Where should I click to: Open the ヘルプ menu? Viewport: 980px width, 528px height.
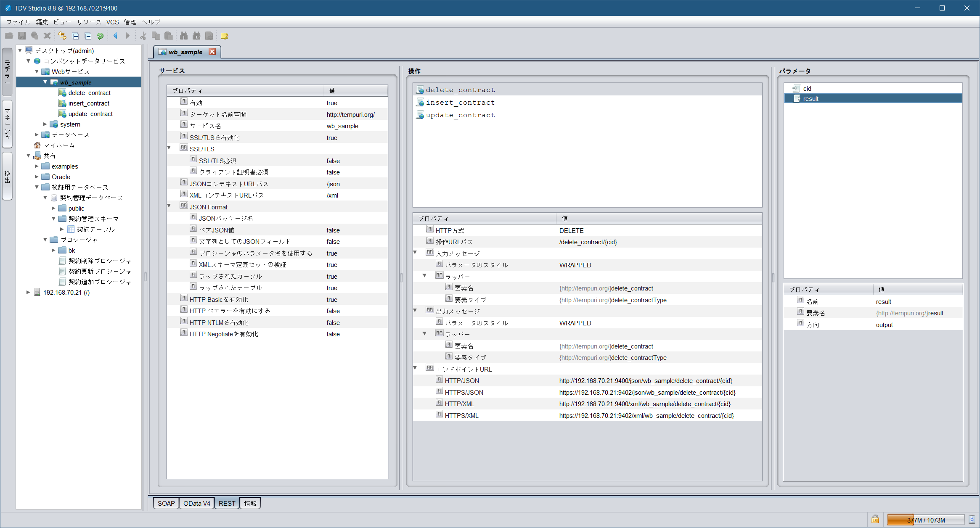click(151, 22)
